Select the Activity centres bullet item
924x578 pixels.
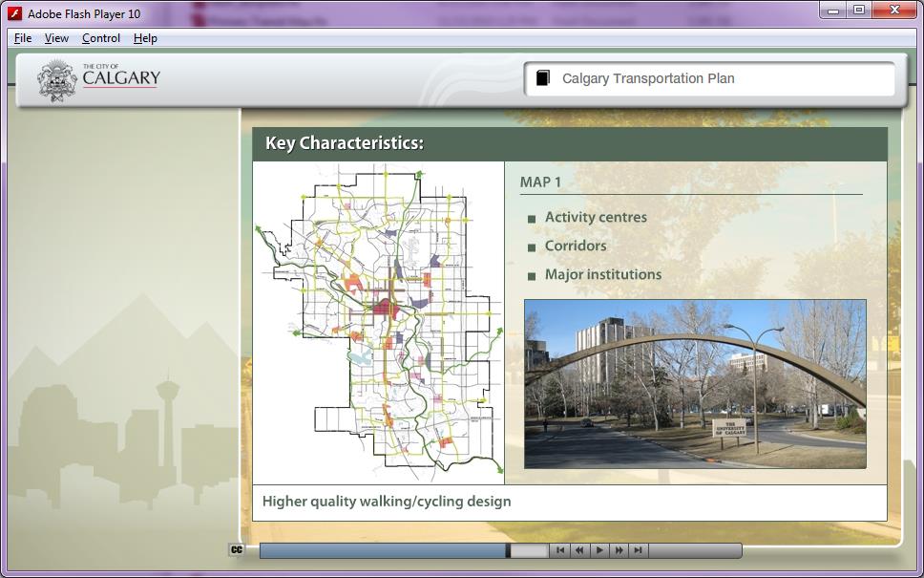[596, 217]
